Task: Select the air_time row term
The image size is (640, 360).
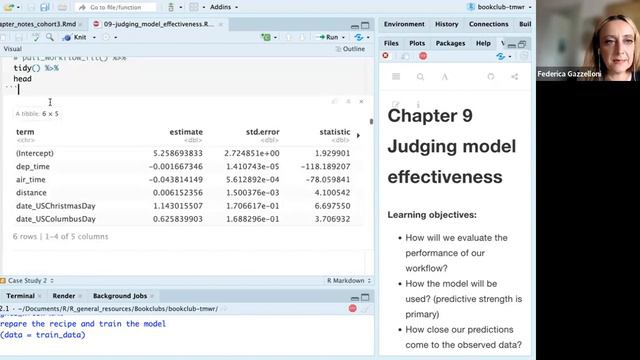Action: click(31, 180)
